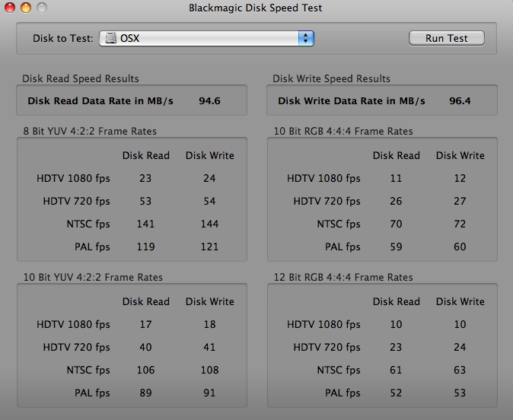Image resolution: width=513 pixels, height=420 pixels.
Task: Click the Disk to Test label
Action: (63, 38)
